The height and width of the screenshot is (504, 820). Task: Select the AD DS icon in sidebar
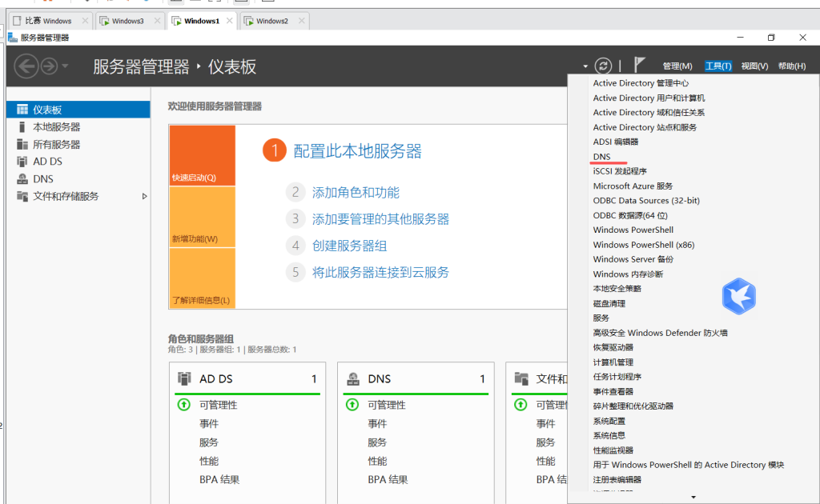[x=22, y=162]
